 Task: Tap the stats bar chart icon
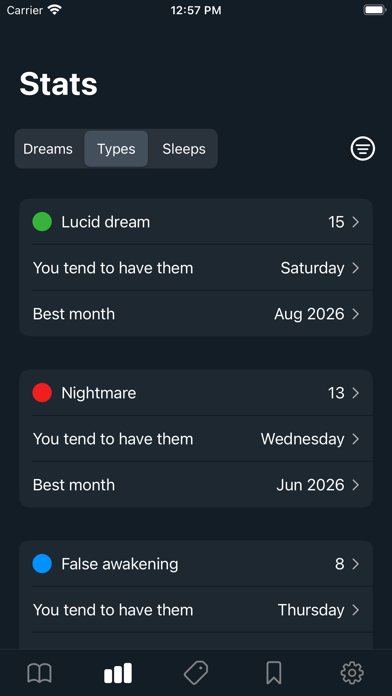118,673
